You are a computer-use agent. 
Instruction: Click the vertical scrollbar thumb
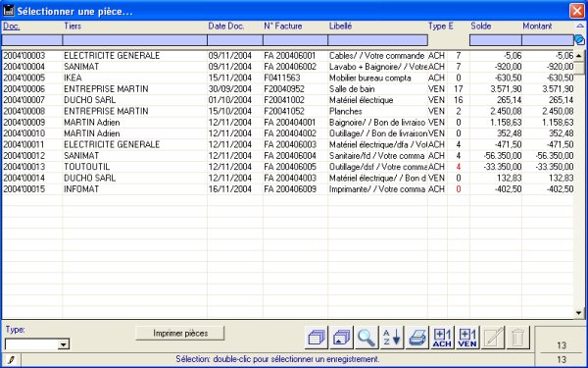(x=579, y=68)
